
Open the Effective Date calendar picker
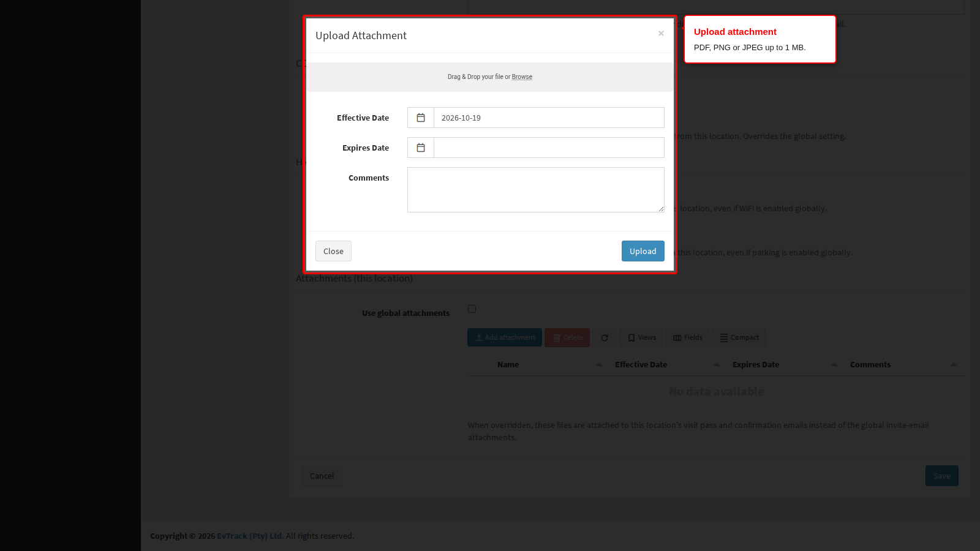coord(421,118)
